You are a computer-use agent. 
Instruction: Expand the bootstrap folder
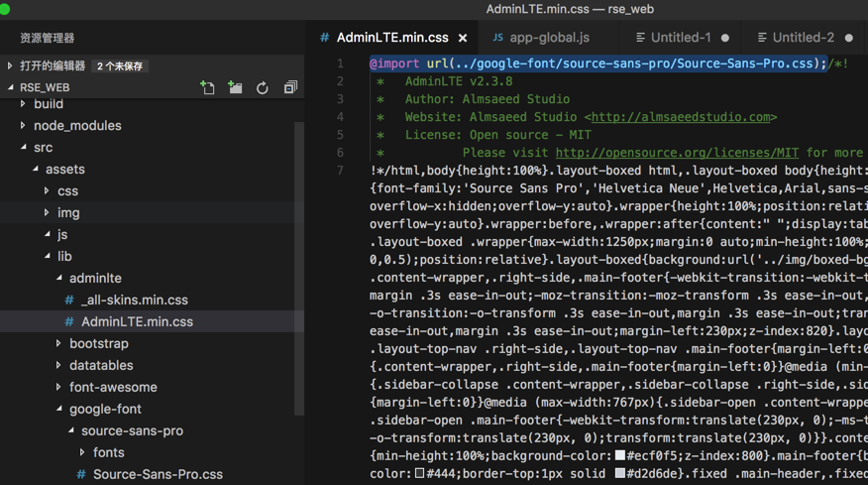point(58,343)
